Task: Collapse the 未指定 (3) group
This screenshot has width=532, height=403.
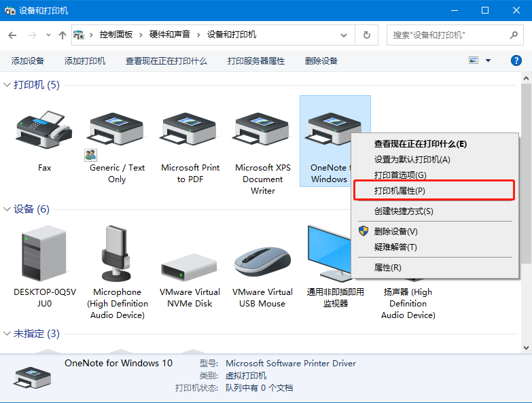Action: (7, 334)
